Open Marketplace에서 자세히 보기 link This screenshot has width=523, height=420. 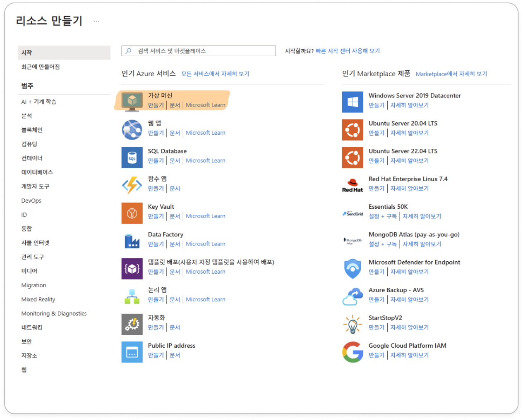pos(451,74)
